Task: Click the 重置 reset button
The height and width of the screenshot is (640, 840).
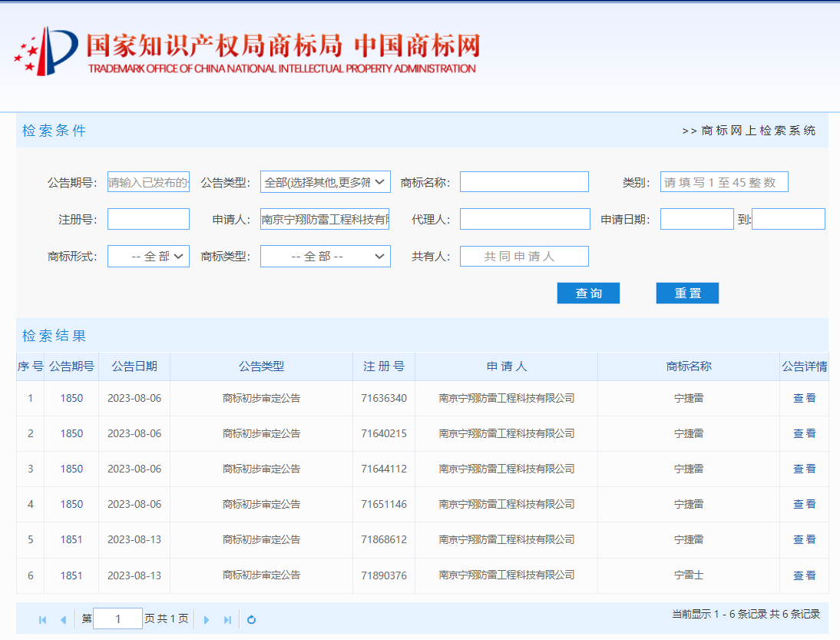Action: (x=687, y=293)
